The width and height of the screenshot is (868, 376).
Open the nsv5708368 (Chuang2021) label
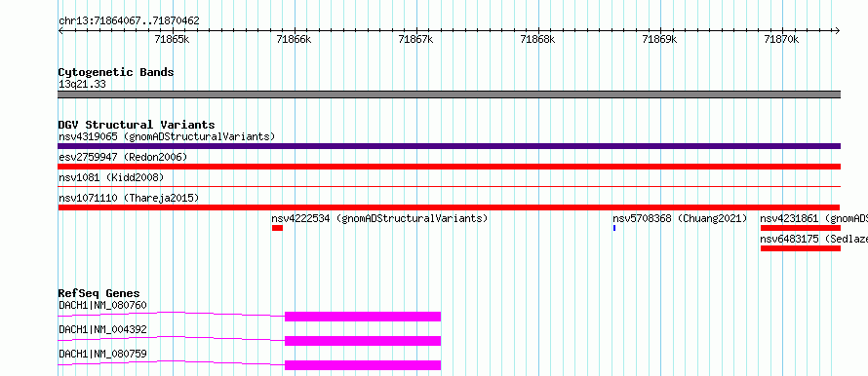680,218
